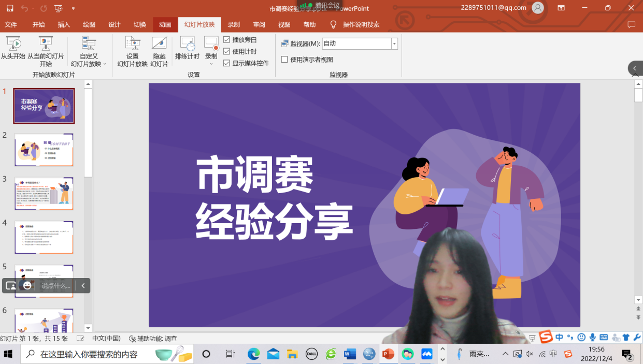Open the emoji reaction icon in meeting bar
The height and width of the screenshot is (364, 643).
(27, 285)
